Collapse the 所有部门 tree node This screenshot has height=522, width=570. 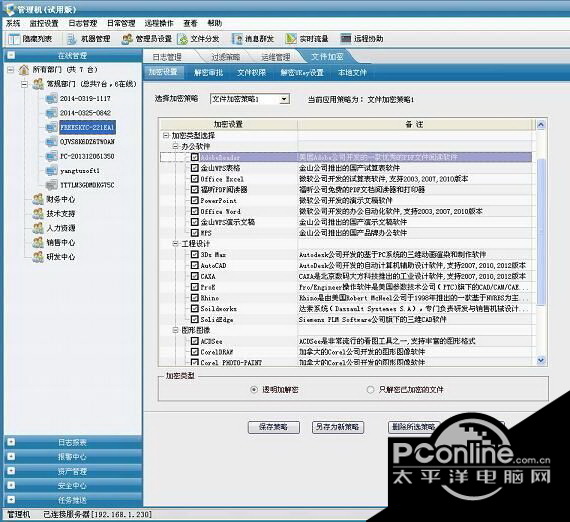[x=11, y=69]
